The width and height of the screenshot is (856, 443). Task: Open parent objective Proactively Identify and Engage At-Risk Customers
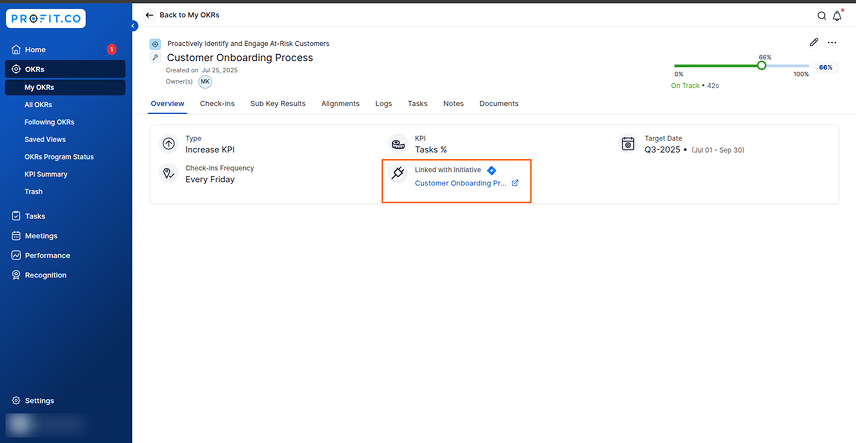248,44
